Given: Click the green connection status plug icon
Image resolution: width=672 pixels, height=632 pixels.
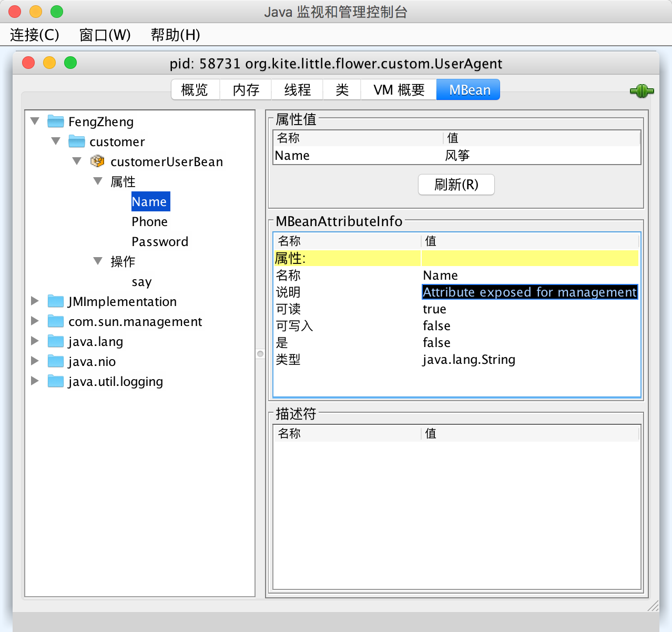Looking at the screenshot, I should click(x=642, y=91).
